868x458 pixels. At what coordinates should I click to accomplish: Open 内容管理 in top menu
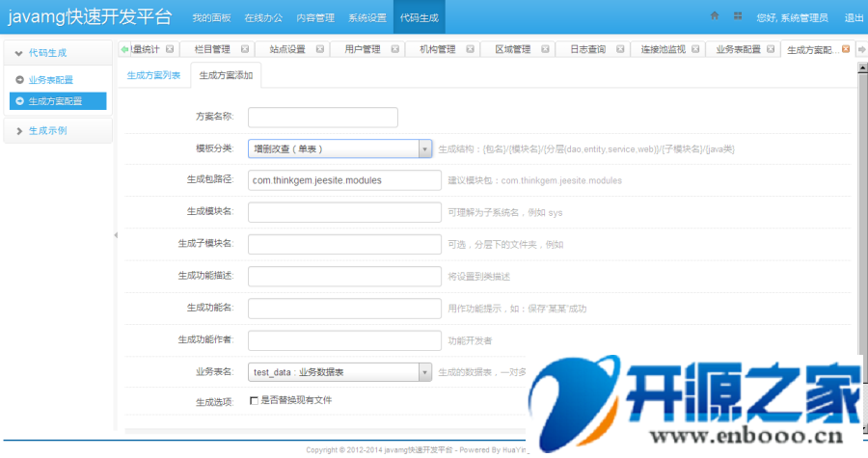(315, 17)
